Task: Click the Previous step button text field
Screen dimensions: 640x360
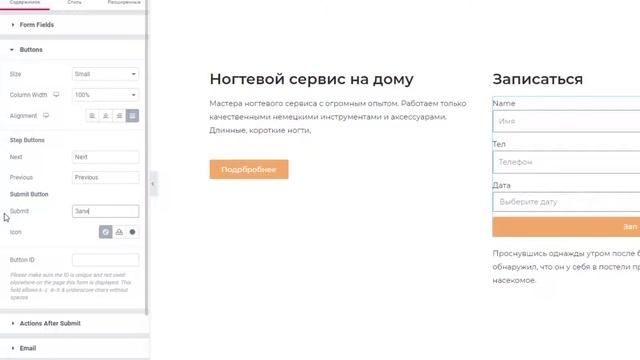Action: pyautogui.click(x=106, y=178)
